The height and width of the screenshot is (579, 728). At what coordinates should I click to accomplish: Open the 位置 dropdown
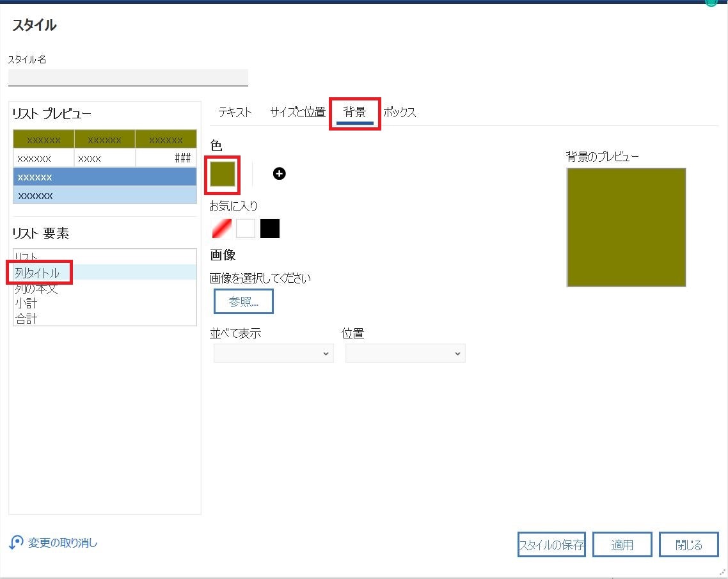tap(406, 353)
